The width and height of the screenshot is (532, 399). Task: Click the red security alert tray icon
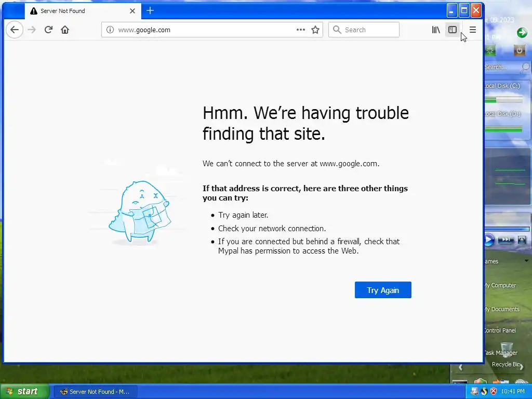coord(494,392)
